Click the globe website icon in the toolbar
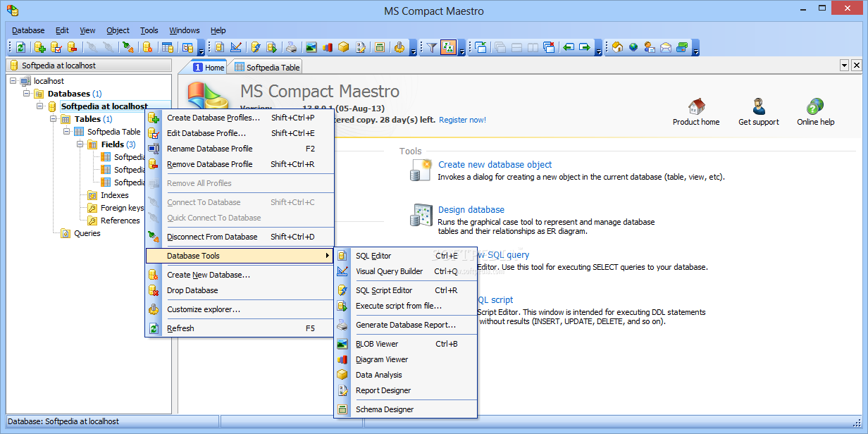Image resolution: width=868 pixels, height=434 pixels. click(633, 47)
